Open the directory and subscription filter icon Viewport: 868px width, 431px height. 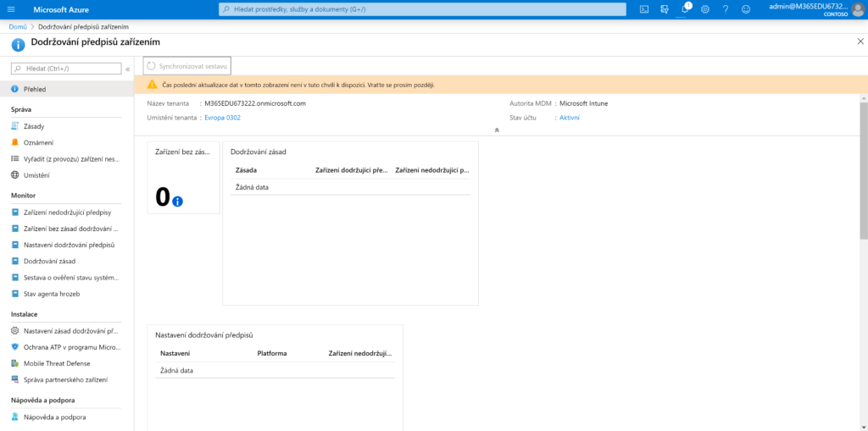coord(665,9)
